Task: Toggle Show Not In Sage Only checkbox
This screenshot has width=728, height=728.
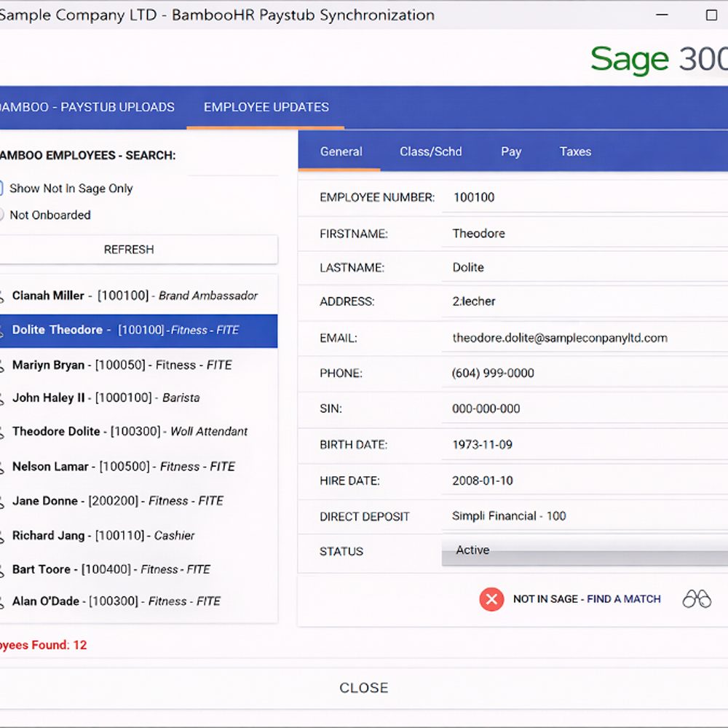Action: click(x=1, y=188)
